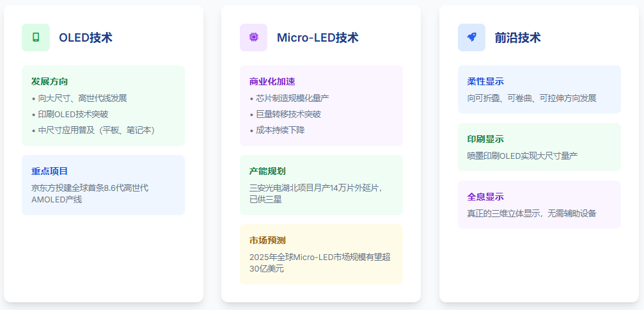Screen dimensions: 644x310
Task: Click the 印刷显示 subheading
Action: [x=485, y=139]
